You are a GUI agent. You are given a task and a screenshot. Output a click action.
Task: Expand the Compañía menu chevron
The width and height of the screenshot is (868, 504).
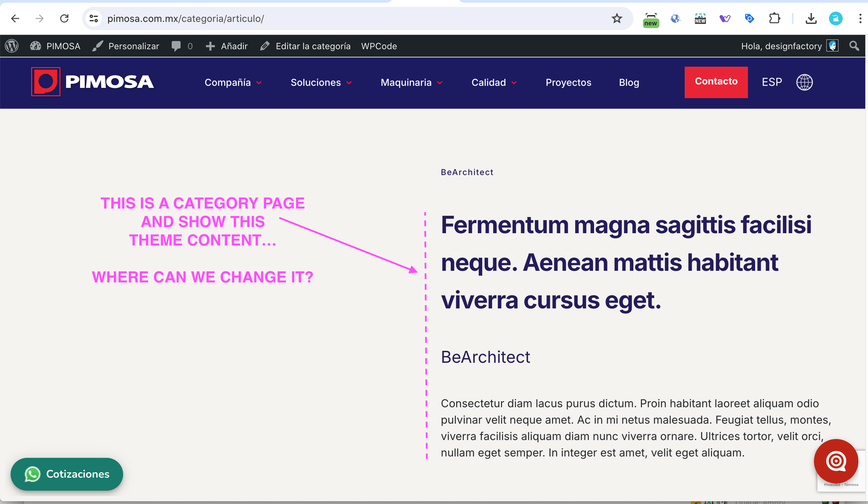point(259,83)
